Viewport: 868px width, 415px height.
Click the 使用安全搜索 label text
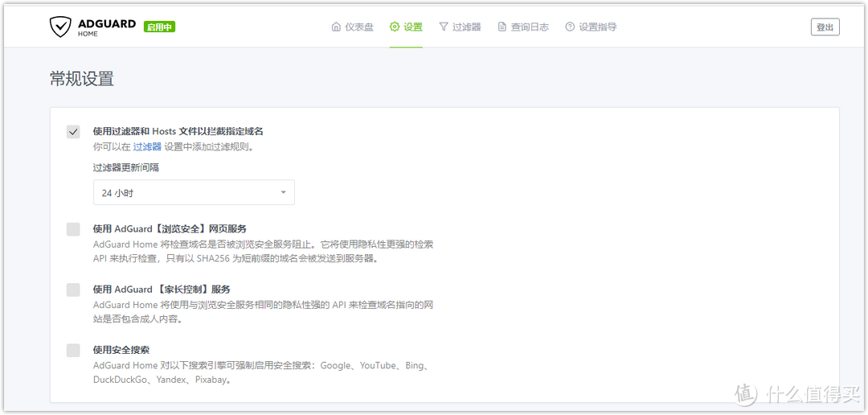click(121, 350)
